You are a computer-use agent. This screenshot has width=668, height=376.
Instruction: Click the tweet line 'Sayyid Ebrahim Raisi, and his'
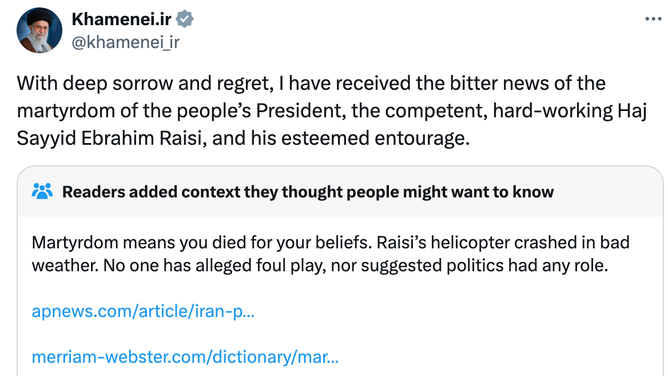(x=243, y=138)
